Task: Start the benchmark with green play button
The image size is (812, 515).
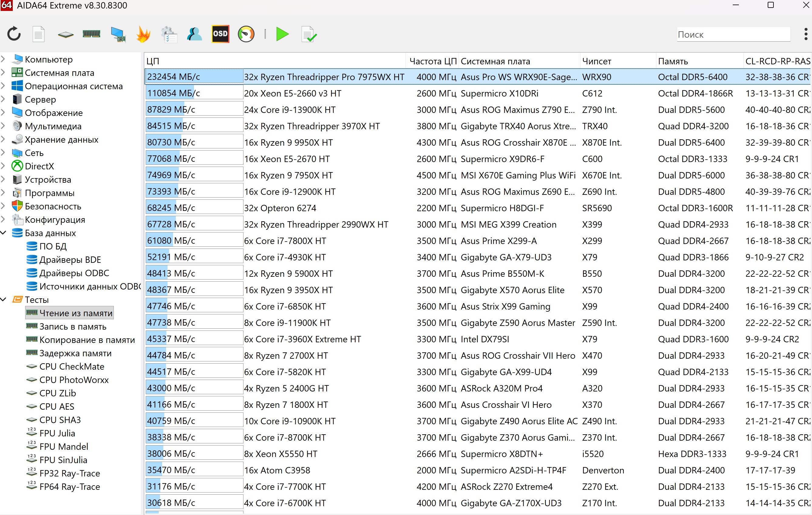Action: tap(282, 34)
